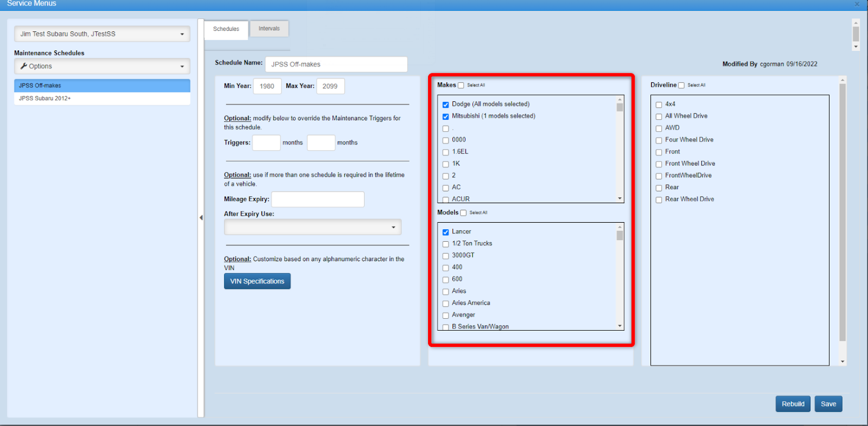Uncheck the Lancer model checkbox
Image resolution: width=868 pixels, height=426 pixels.
pos(445,232)
